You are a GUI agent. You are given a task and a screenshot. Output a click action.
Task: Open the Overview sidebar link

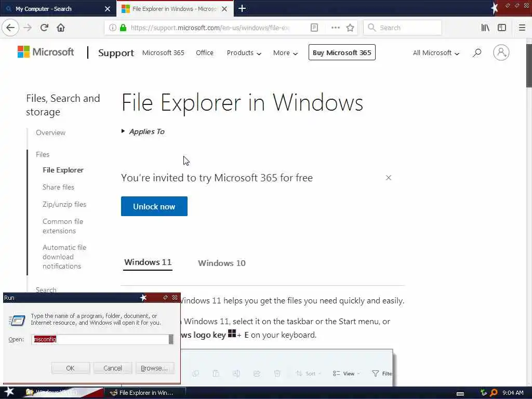click(x=50, y=132)
